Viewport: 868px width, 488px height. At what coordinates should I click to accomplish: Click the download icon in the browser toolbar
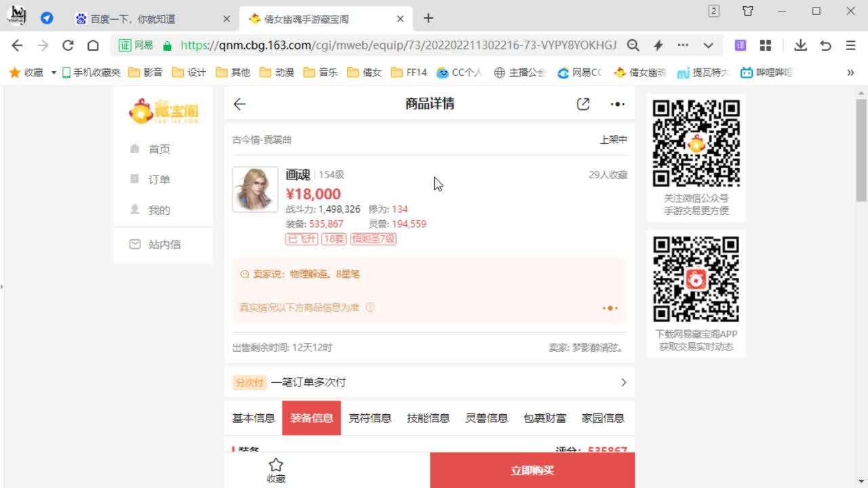click(800, 45)
